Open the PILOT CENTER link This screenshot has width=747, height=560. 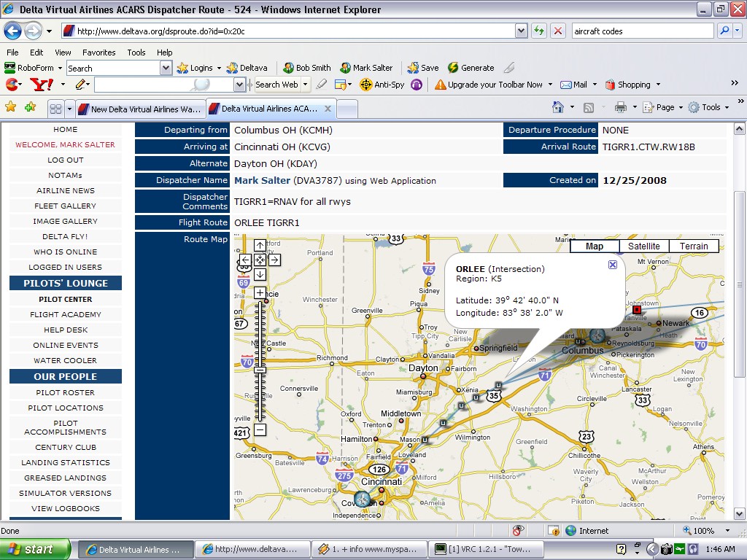pyautogui.click(x=65, y=299)
